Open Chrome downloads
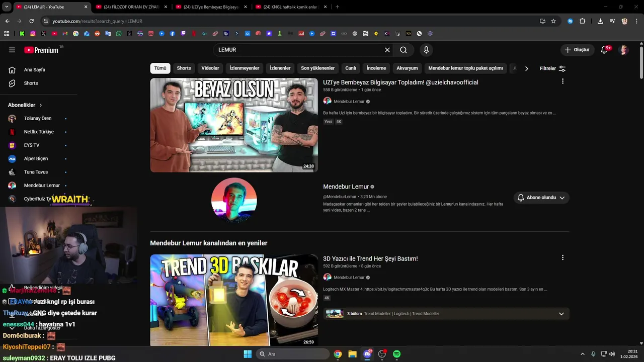The image size is (644, 362). [x=600, y=21]
